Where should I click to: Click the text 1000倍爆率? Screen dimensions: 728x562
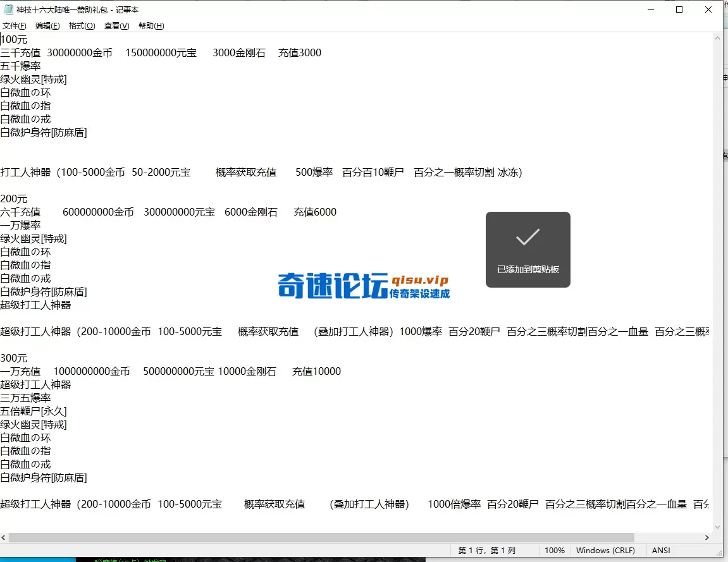coord(454,504)
